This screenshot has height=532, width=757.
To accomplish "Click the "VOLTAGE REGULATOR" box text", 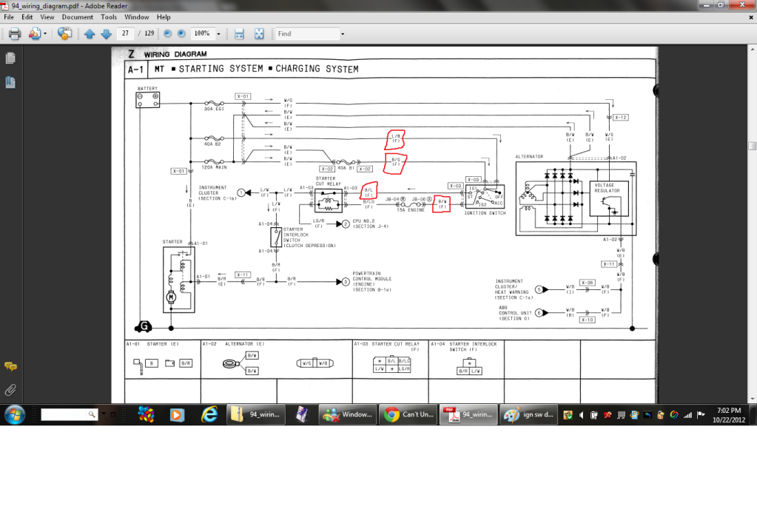I will [x=607, y=188].
